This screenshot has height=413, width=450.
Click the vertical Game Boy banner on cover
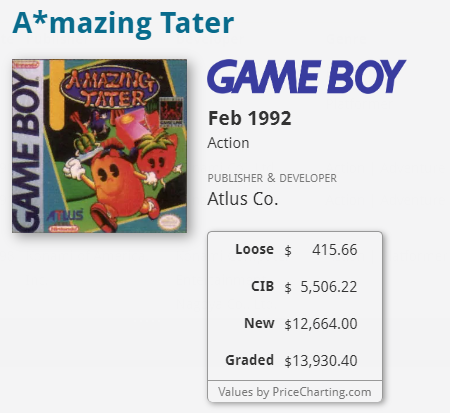pyautogui.click(x=27, y=147)
